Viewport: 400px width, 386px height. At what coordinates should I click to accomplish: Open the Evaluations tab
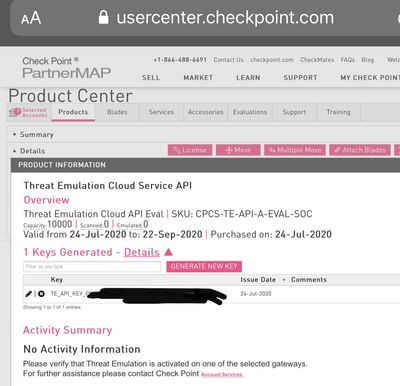[x=250, y=112]
